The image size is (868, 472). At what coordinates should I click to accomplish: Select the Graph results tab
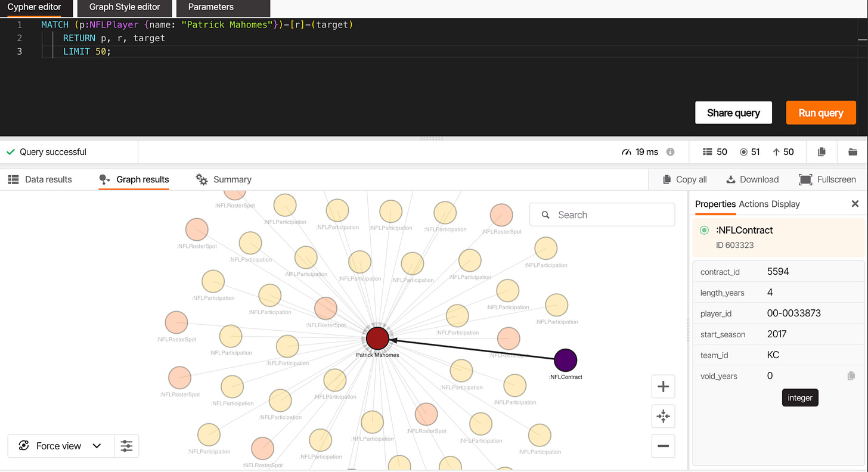[134, 179]
